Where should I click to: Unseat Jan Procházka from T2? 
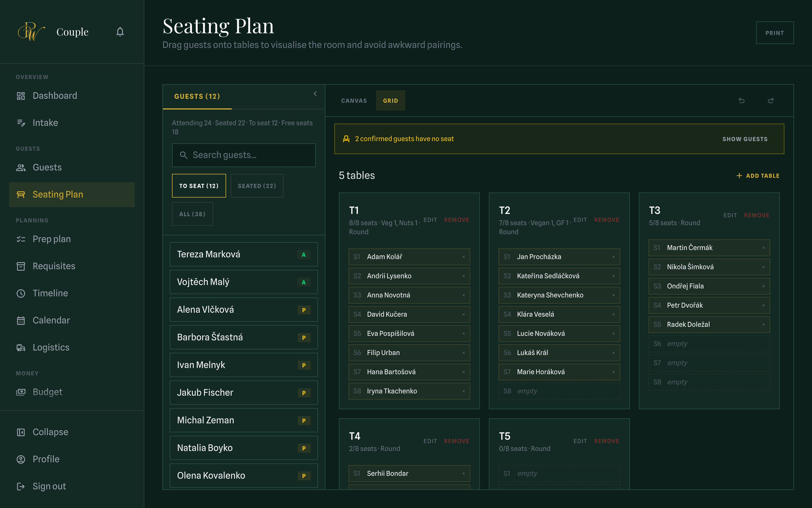click(x=613, y=257)
